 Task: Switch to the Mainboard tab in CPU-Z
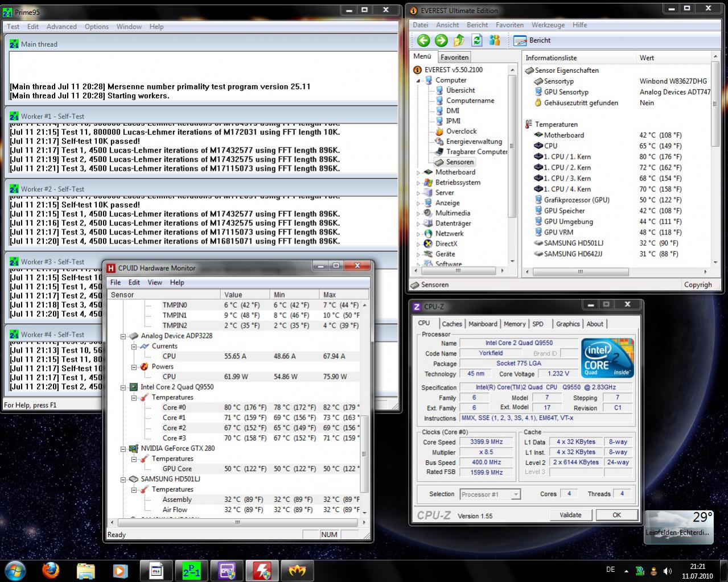483,324
